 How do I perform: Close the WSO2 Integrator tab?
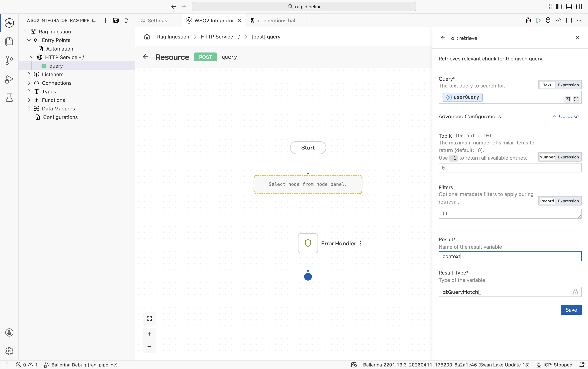click(239, 20)
